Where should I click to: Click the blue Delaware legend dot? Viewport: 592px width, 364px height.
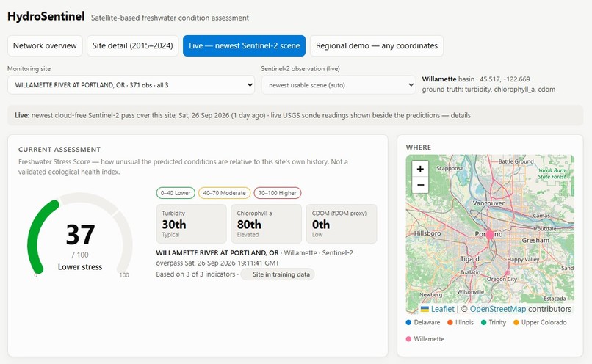coord(408,322)
